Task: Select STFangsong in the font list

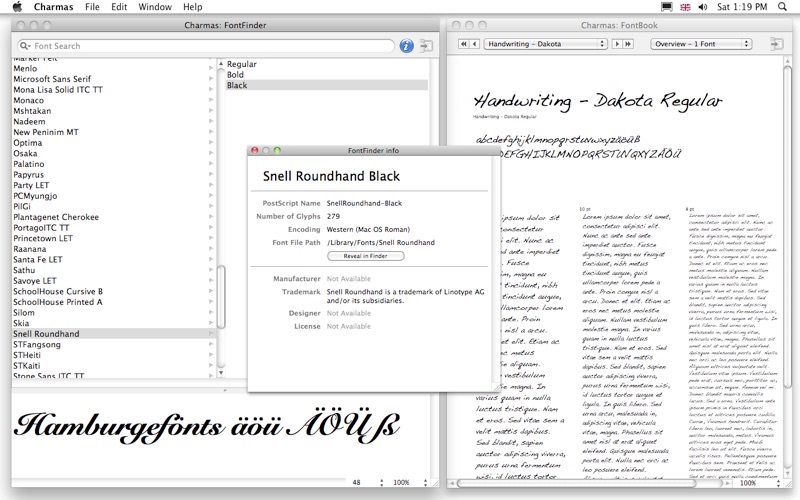Action: (37, 344)
